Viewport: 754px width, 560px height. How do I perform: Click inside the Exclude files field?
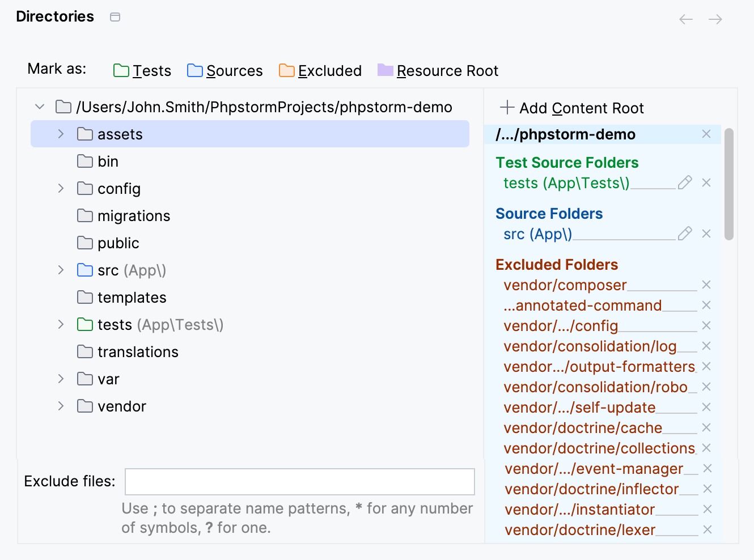coord(300,481)
